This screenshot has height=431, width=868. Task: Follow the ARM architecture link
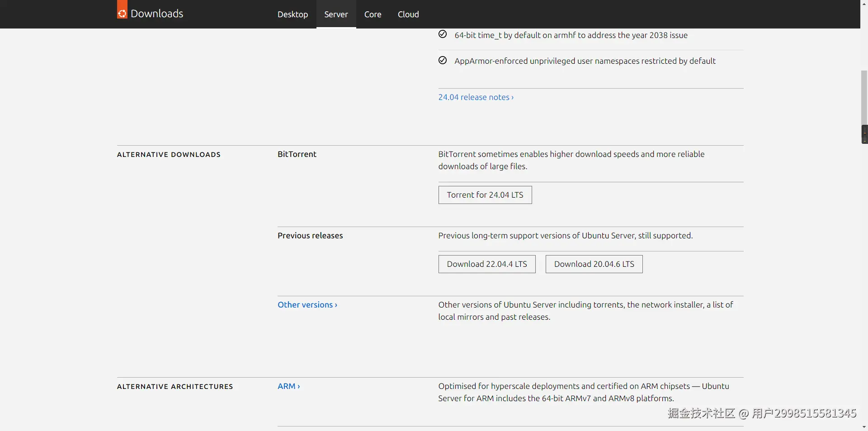pos(289,386)
